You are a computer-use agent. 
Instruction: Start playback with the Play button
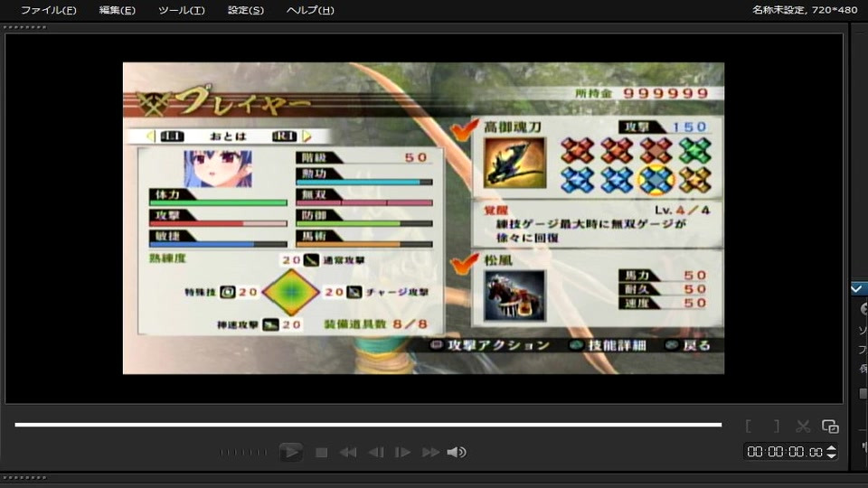(290, 452)
